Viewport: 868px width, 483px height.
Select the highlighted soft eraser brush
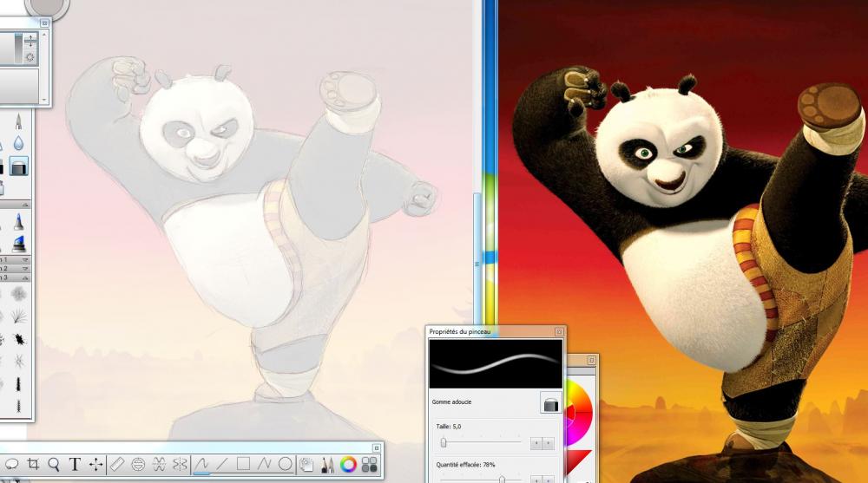tap(18, 166)
